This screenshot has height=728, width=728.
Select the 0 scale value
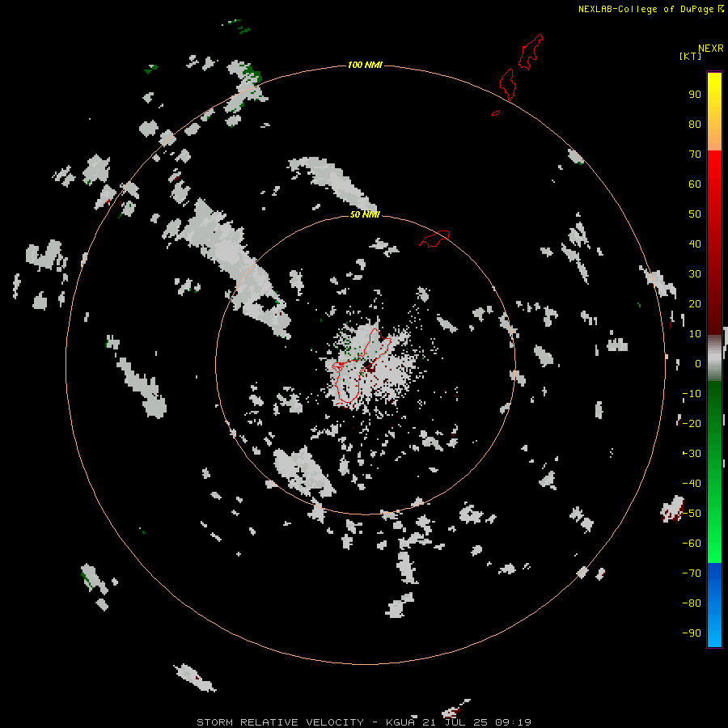[x=698, y=364]
